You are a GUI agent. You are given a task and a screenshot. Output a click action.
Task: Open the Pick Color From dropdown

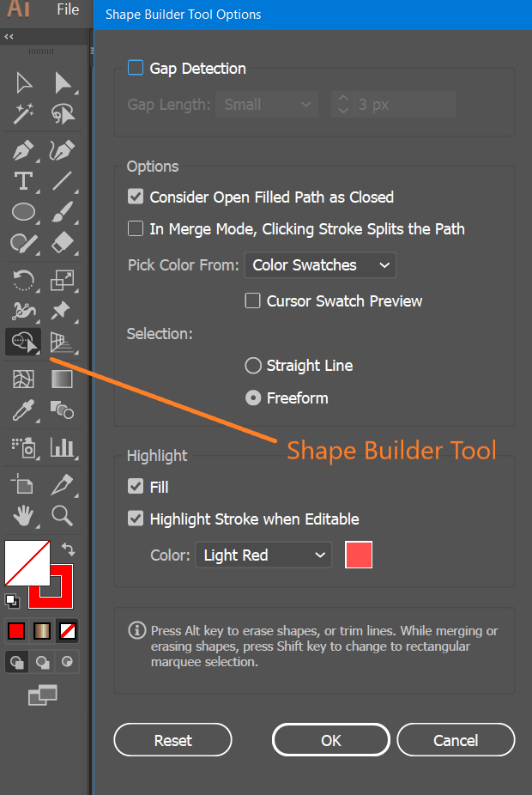[x=320, y=265]
